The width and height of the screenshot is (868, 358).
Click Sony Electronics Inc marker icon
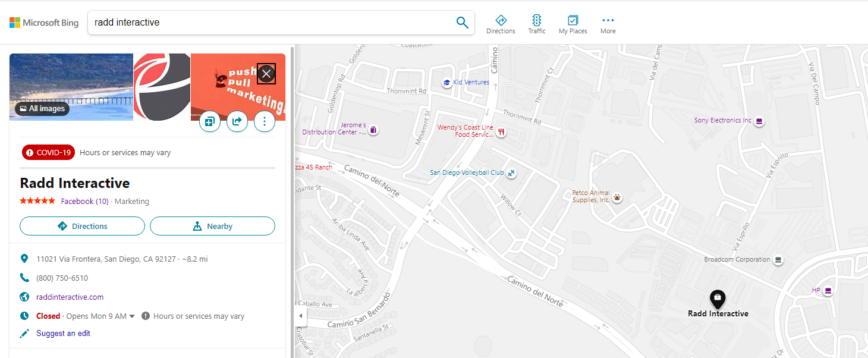pyautogui.click(x=759, y=121)
